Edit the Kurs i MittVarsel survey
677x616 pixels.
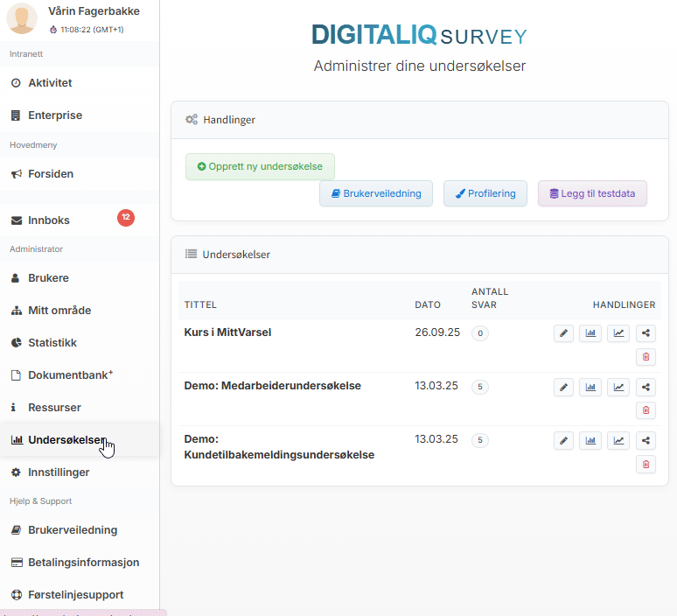coord(564,333)
